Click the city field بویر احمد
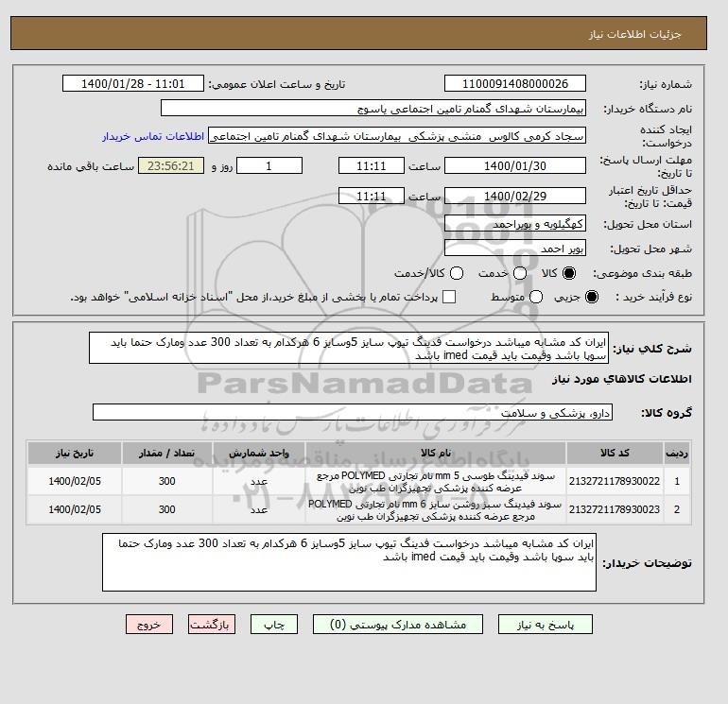 515,248
